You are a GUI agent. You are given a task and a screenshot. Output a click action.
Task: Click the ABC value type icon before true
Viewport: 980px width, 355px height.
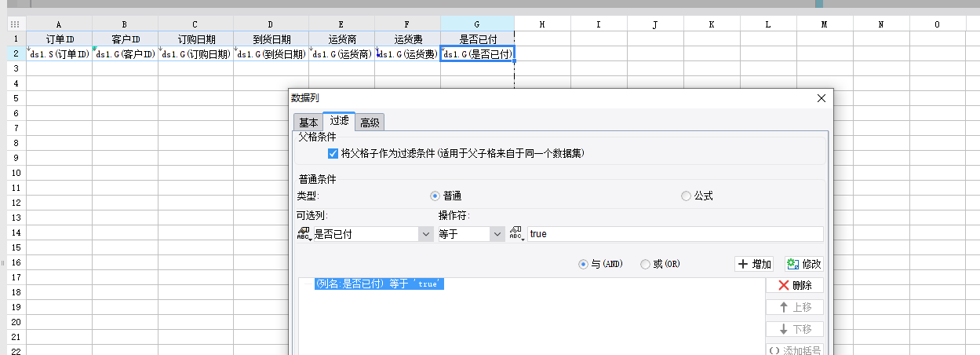[x=518, y=234]
